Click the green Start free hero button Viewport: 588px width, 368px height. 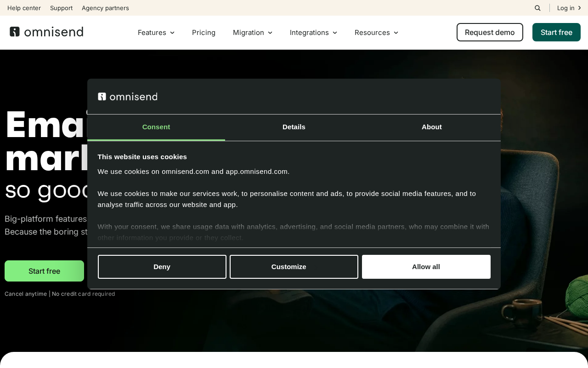coord(44,271)
